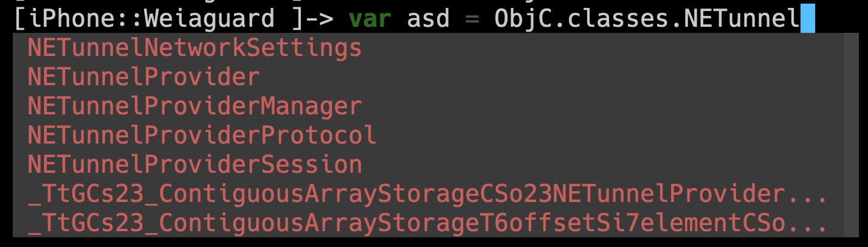Choose the NETunnelProvider completion entry
868x247 pixels.
pos(144,77)
